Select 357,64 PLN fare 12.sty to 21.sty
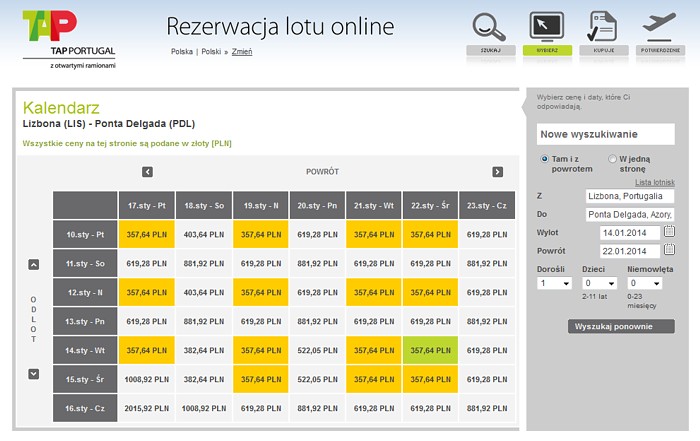 [374, 292]
